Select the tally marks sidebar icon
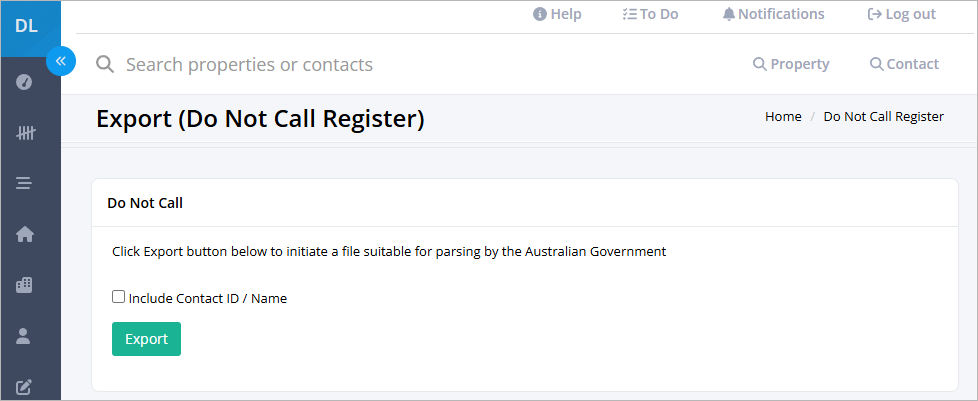The height and width of the screenshot is (401, 978). [x=25, y=133]
